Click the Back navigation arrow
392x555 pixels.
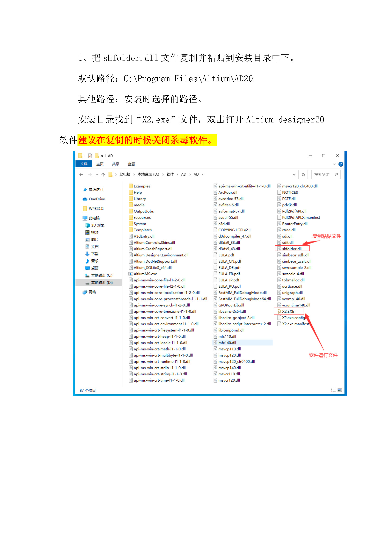(81, 175)
